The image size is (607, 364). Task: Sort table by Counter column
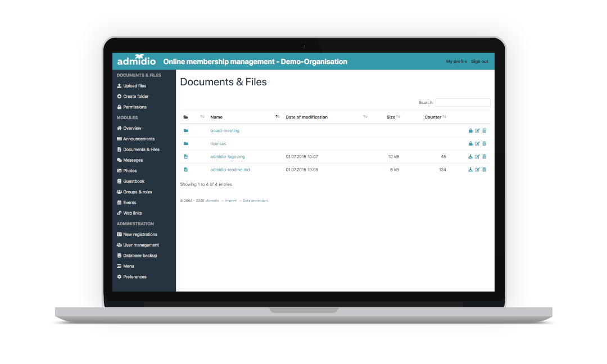433,117
